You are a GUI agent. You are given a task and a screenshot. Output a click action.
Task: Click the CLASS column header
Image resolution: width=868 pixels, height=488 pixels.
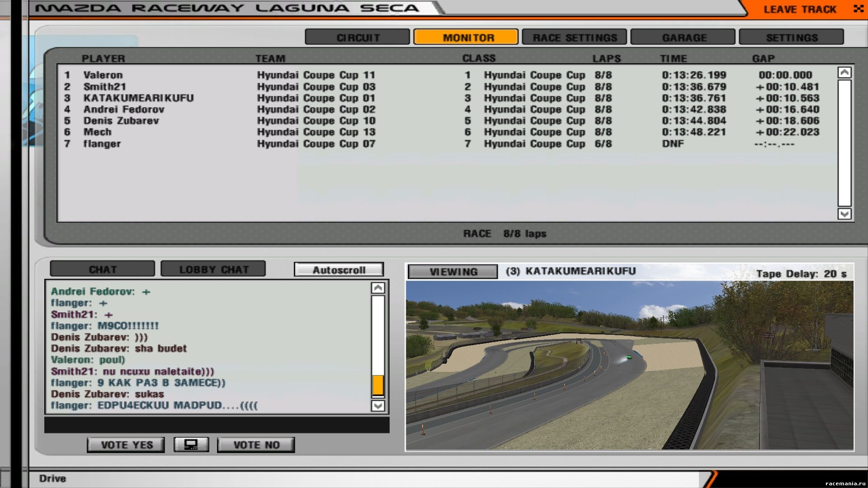point(479,58)
